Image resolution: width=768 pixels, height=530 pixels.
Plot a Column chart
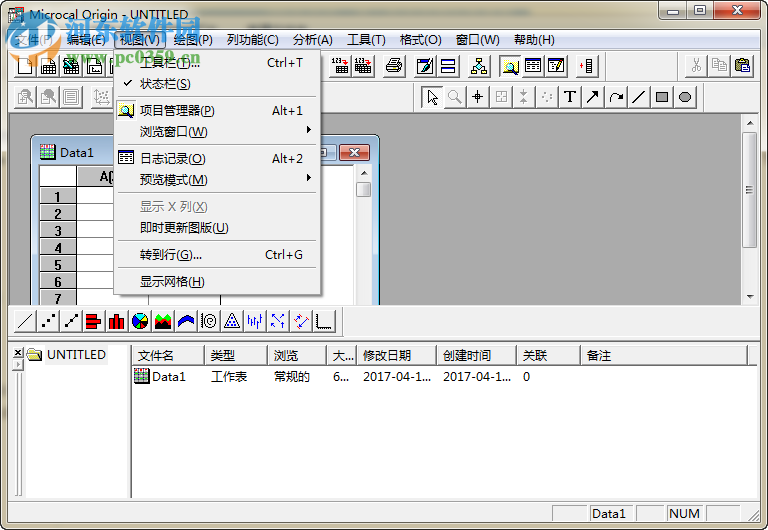(117, 321)
